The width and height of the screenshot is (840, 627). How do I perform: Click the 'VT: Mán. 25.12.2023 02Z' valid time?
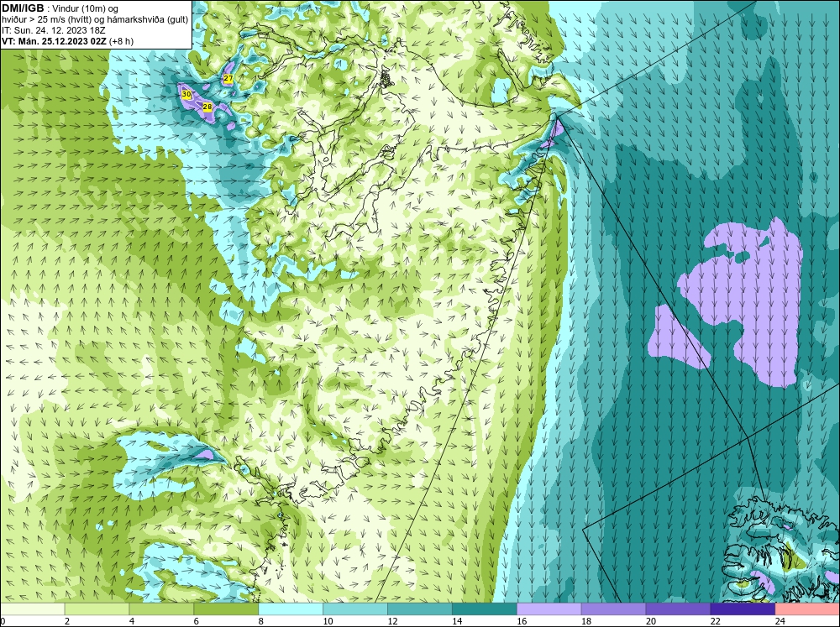(54, 40)
